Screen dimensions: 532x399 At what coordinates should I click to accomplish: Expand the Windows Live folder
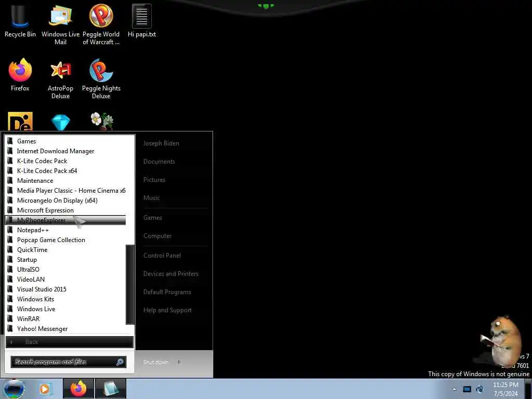click(x=65, y=309)
